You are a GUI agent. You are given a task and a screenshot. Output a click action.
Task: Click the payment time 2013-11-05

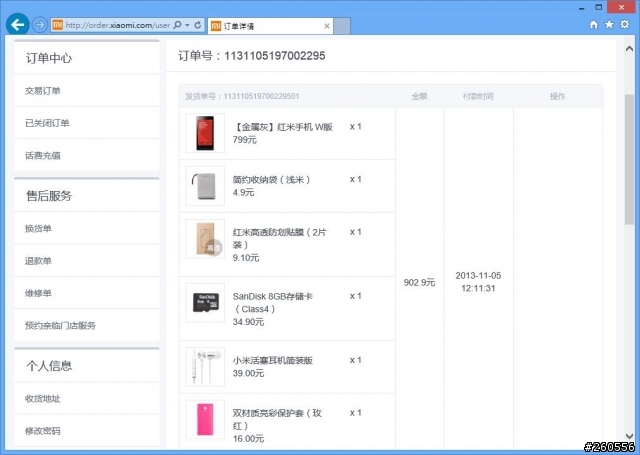[x=478, y=275]
